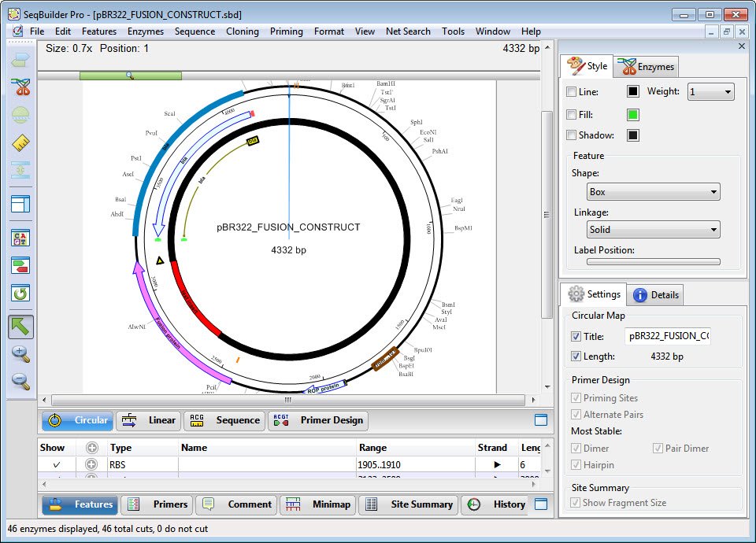756x543 pixels.
Task: Open the Cloning menu
Action: pyautogui.click(x=242, y=31)
